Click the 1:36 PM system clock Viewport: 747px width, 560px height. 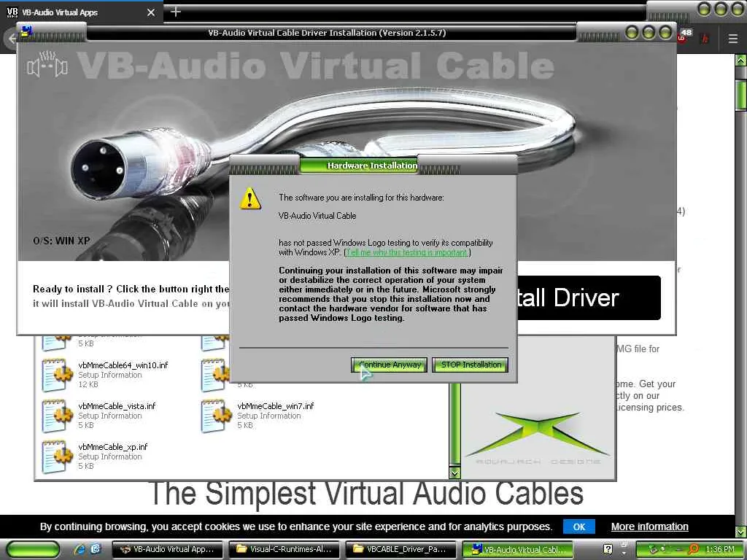coord(720,549)
